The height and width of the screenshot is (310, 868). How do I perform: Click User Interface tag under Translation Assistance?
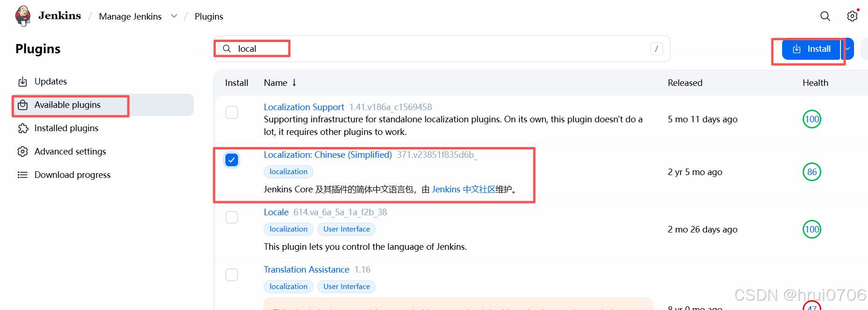(x=346, y=287)
